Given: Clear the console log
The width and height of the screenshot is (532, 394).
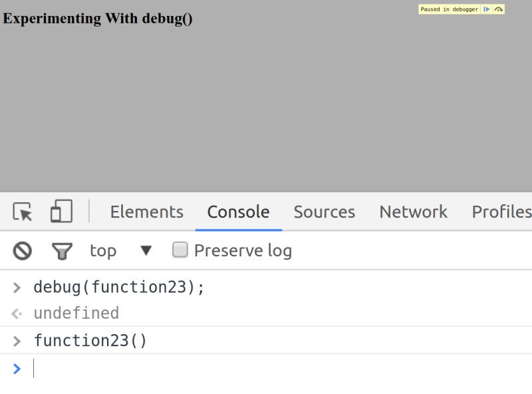Looking at the screenshot, I should [23, 251].
